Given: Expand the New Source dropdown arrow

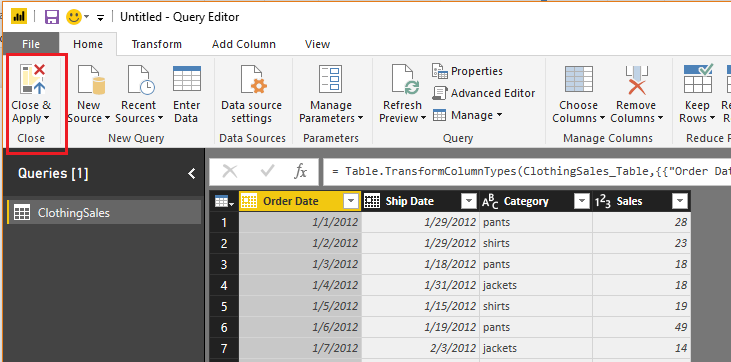Looking at the screenshot, I should tap(107, 118).
